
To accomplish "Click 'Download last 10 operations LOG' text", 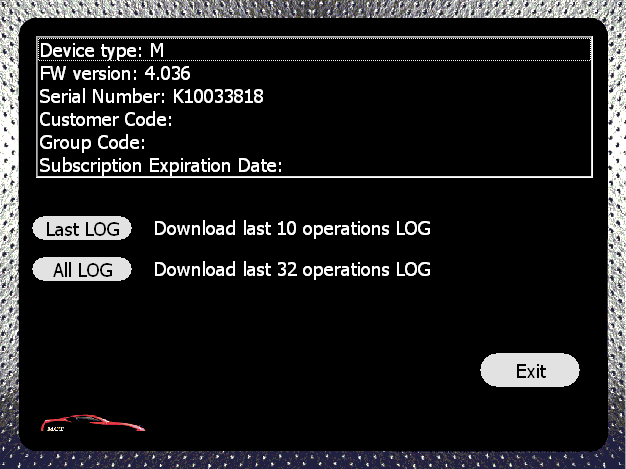I will click(x=292, y=229).
